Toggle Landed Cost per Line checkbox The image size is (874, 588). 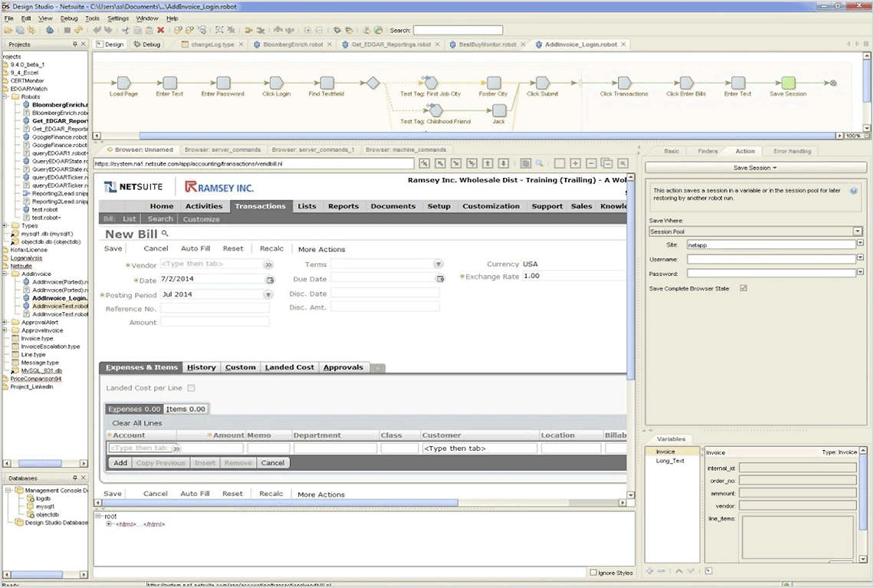click(191, 388)
